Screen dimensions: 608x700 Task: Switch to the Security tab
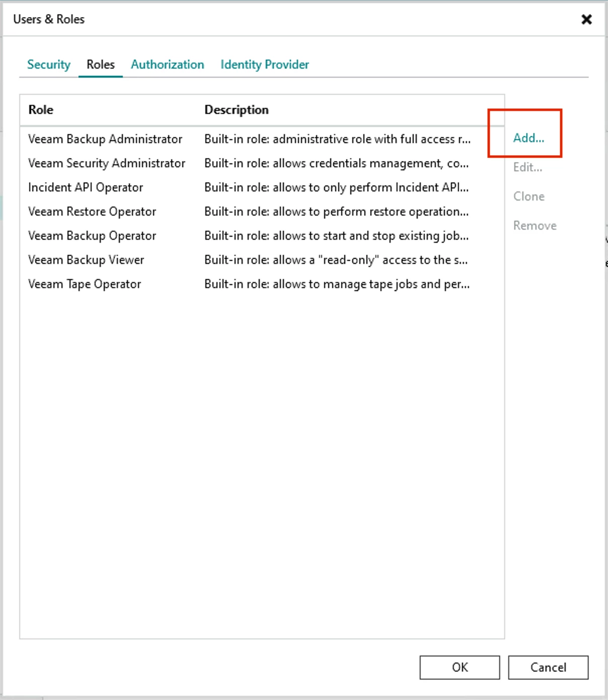click(48, 64)
